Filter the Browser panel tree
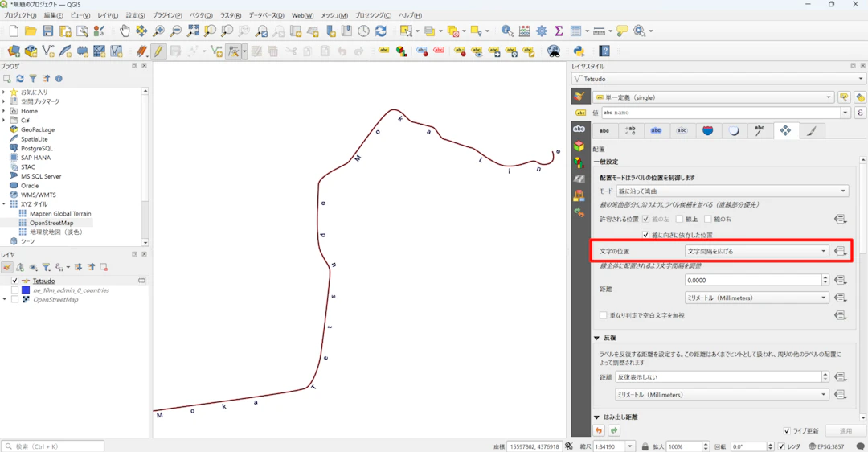868x452 pixels. coord(33,79)
